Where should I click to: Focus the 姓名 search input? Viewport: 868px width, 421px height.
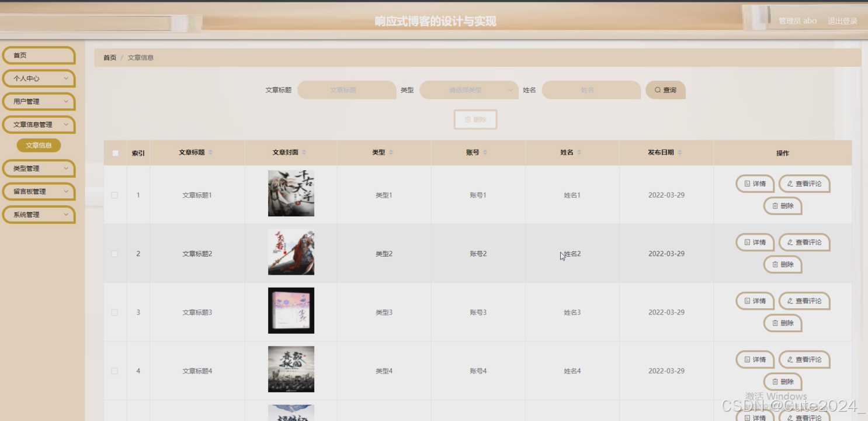click(591, 90)
